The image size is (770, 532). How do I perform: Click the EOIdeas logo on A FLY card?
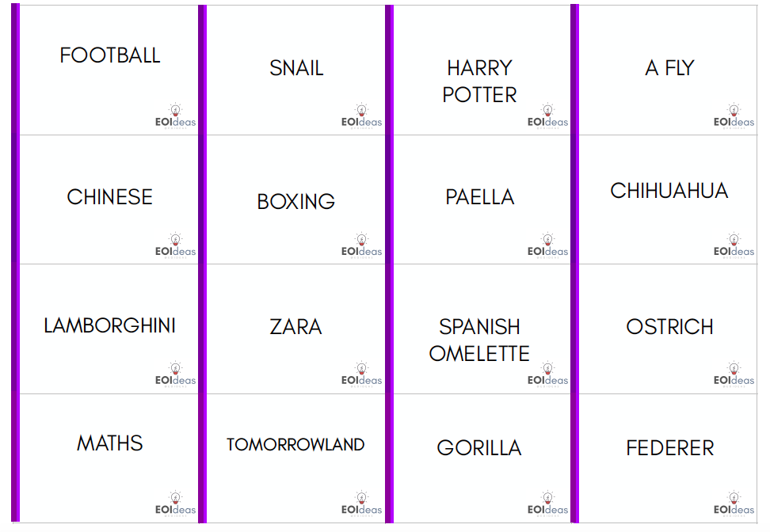click(x=734, y=116)
